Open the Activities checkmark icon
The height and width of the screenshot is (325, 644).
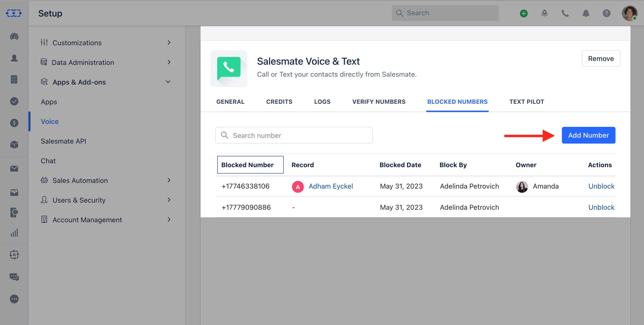click(14, 101)
